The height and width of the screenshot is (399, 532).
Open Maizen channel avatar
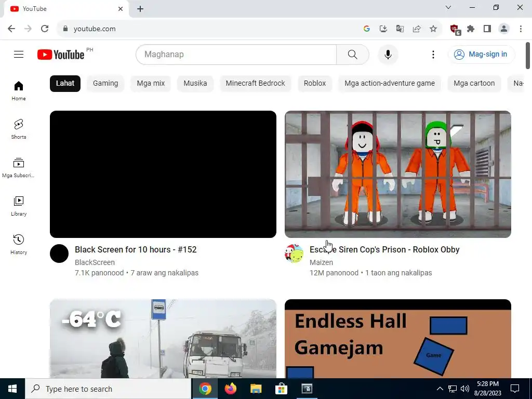pyautogui.click(x=294, y=254)
